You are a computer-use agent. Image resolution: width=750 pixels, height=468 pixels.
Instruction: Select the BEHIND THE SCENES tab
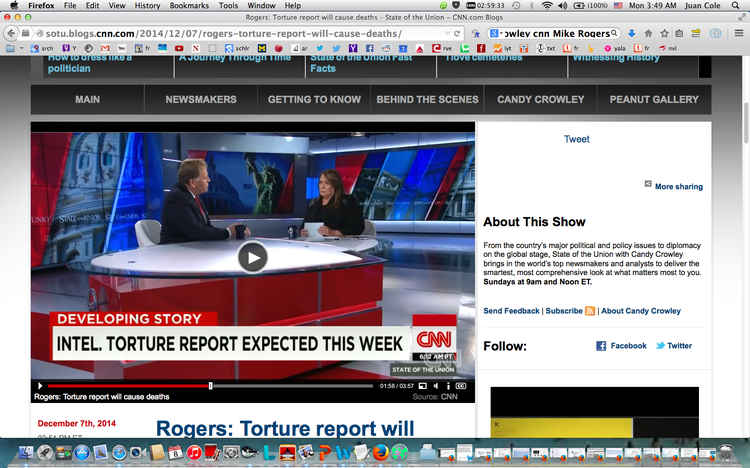pos(427,100)
